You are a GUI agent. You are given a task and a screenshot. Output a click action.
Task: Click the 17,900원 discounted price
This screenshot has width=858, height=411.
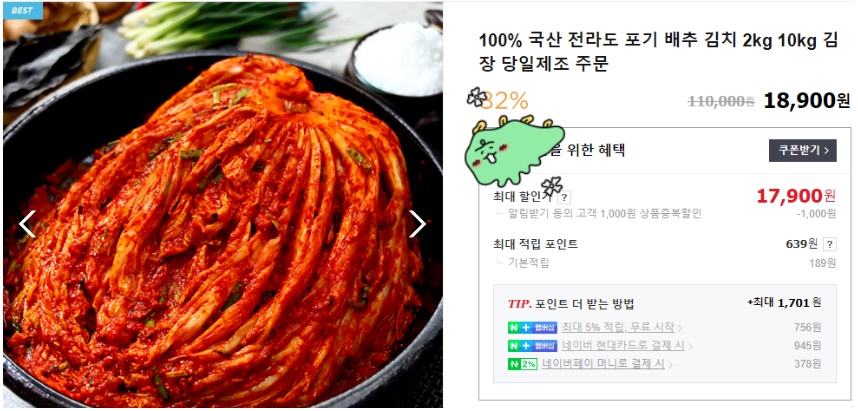[796, 195]
